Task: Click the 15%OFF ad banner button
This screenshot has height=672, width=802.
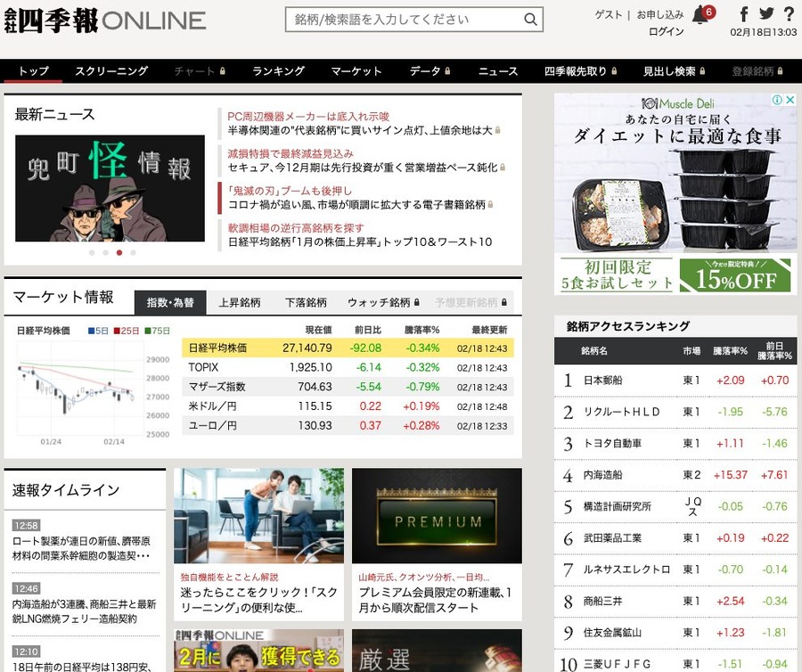Action: (x=735, y=275)
